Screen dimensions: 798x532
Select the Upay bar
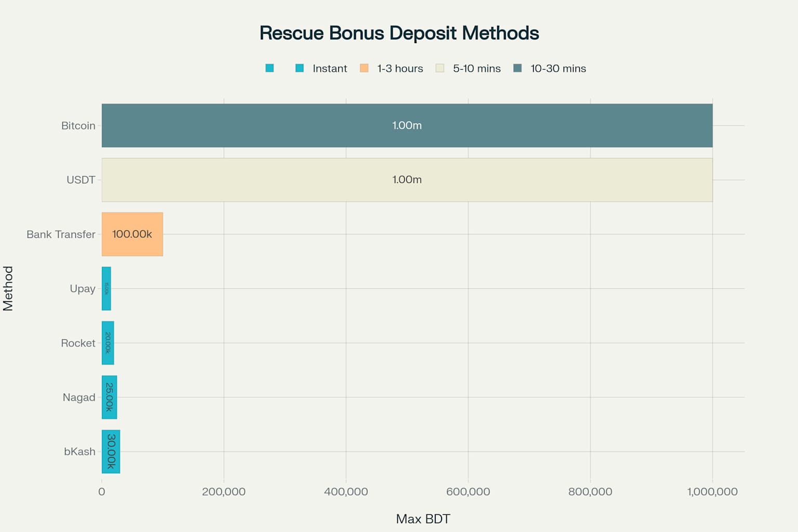[x=106, y=288]
